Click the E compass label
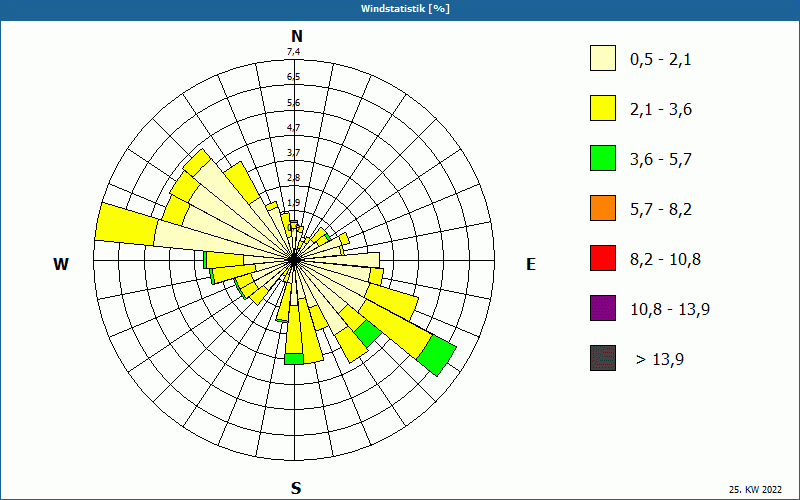Viewport: 800px width, 500px height. tap(531, 264)
